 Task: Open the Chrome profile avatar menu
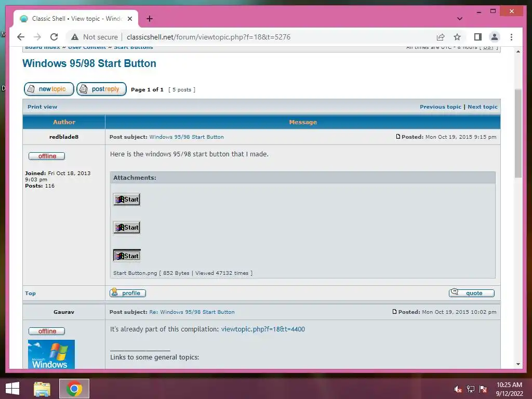[495, 37]
